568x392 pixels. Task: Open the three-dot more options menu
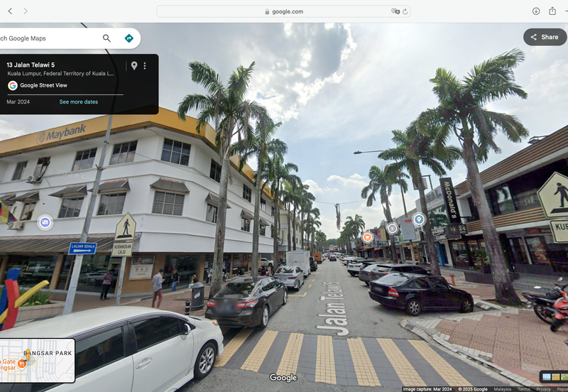click(x=145, y=65)
